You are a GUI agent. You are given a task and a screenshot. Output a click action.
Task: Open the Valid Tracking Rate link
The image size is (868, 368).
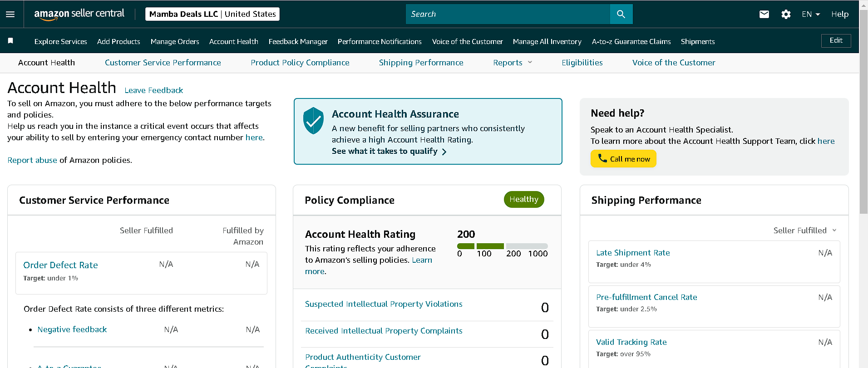click(x=631, y=342)
